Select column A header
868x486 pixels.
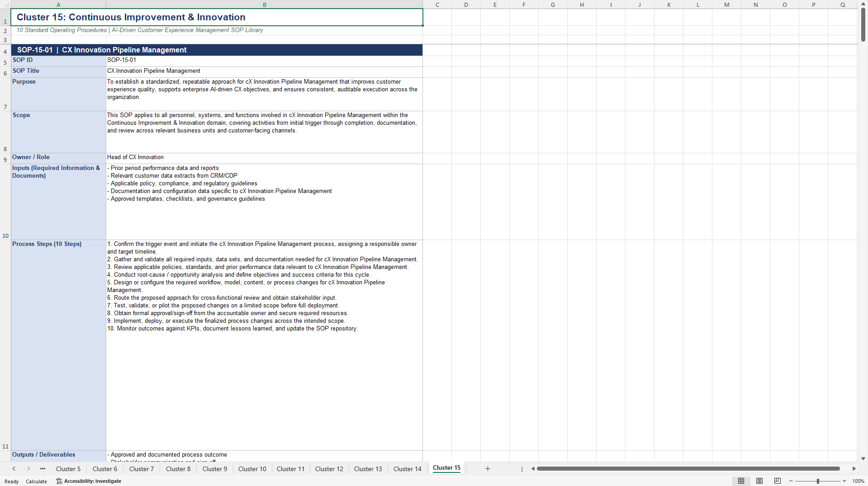[58, 5]
